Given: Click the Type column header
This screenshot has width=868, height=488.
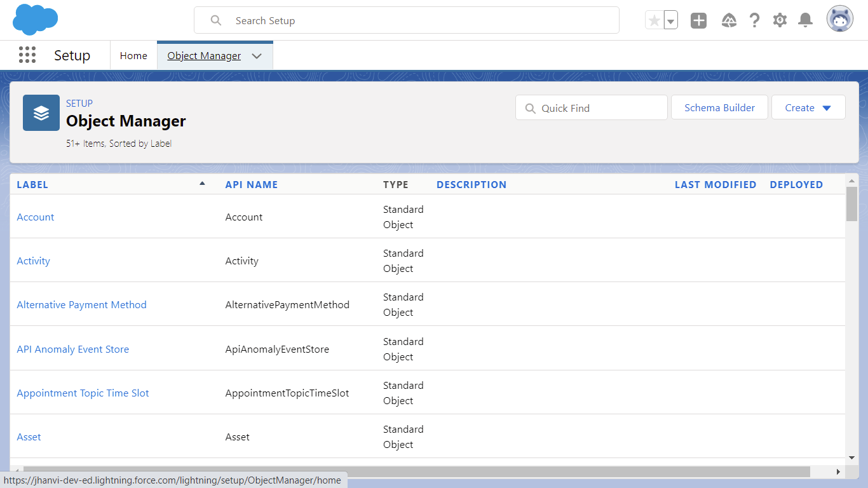Looking at the screenshot, I should point(396,185).
